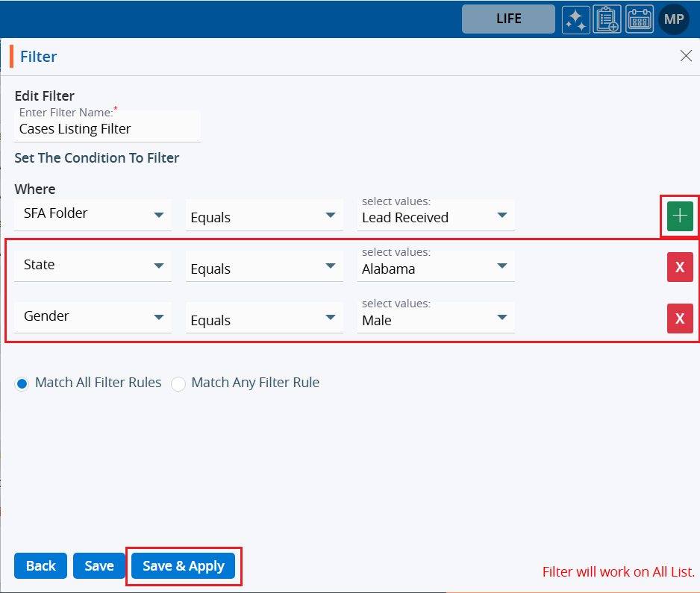Screen dimensions: 700x593
Task: Add a new condition with green plus
Action: (x=680, y=216)
